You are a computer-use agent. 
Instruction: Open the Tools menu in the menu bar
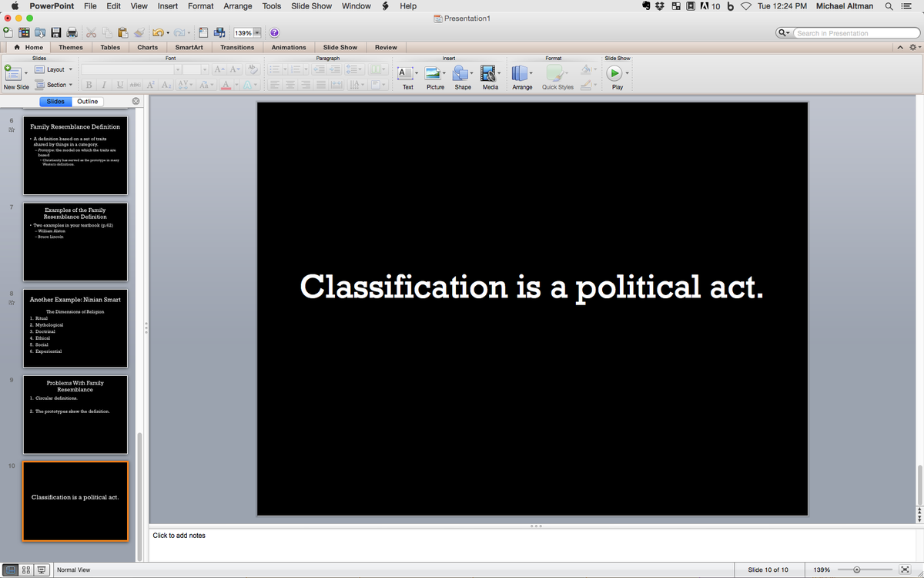[x=272, y=6]
